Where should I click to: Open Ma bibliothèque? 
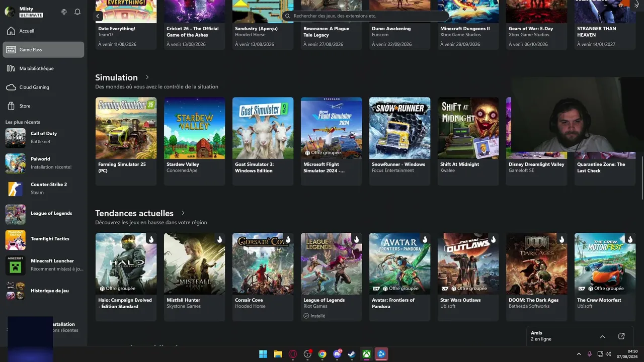click(44, 68)
